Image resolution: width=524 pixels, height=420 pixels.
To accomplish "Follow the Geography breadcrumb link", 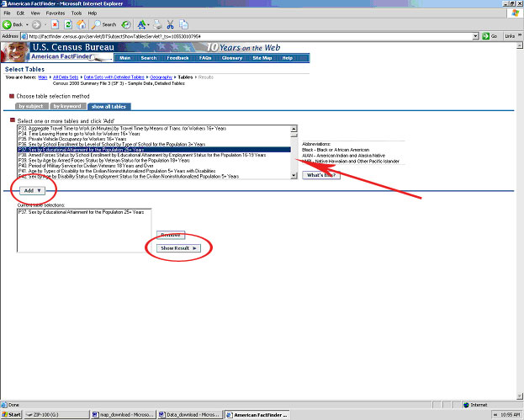I will tap(161, 77).
